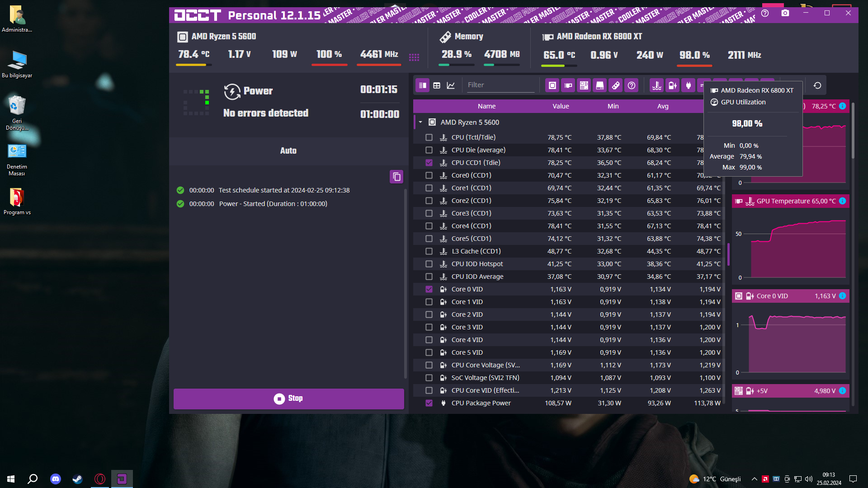
Task: Enable the Core 1 VID checkbox
Action: 429,302
